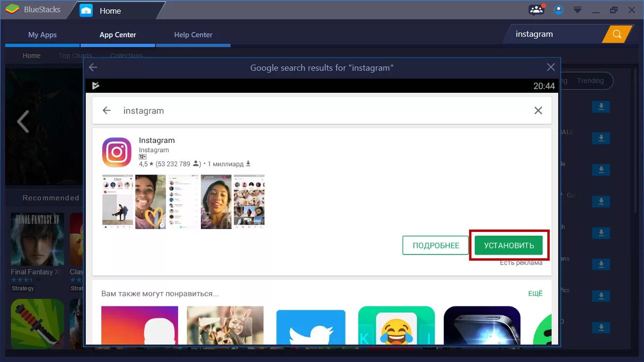Click the Instagram app title
Screen dimensions: 644x362
(x=157, y=140)
